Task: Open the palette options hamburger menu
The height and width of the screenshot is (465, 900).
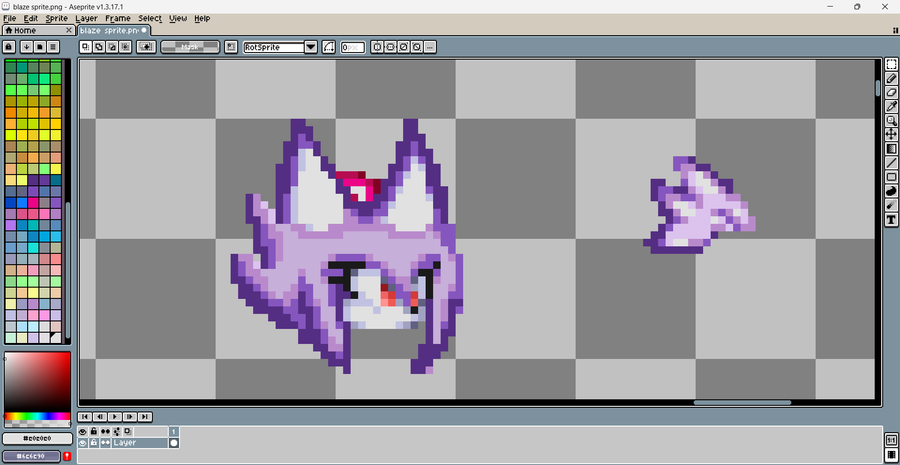Action: coord(53,46)
